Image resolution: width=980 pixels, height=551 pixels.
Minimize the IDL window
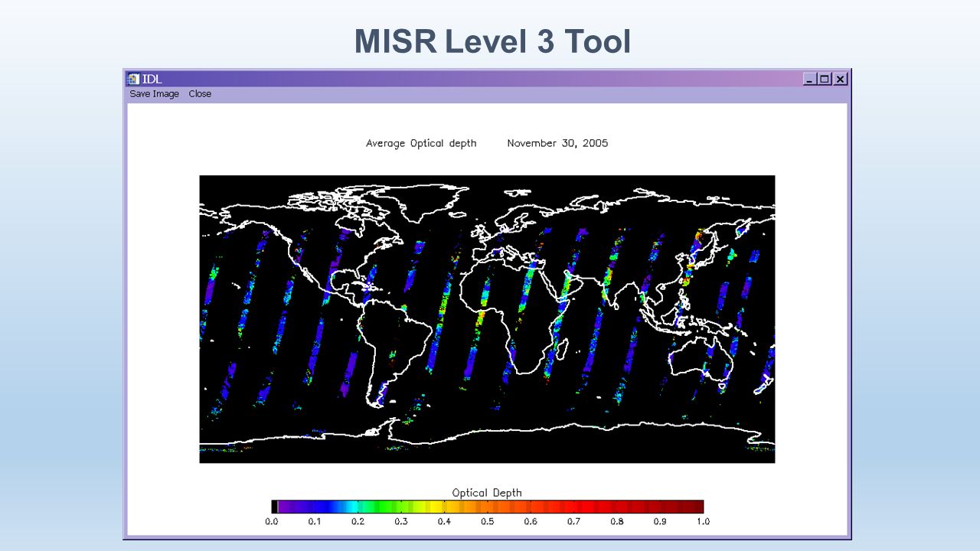[x=810, y=79]
